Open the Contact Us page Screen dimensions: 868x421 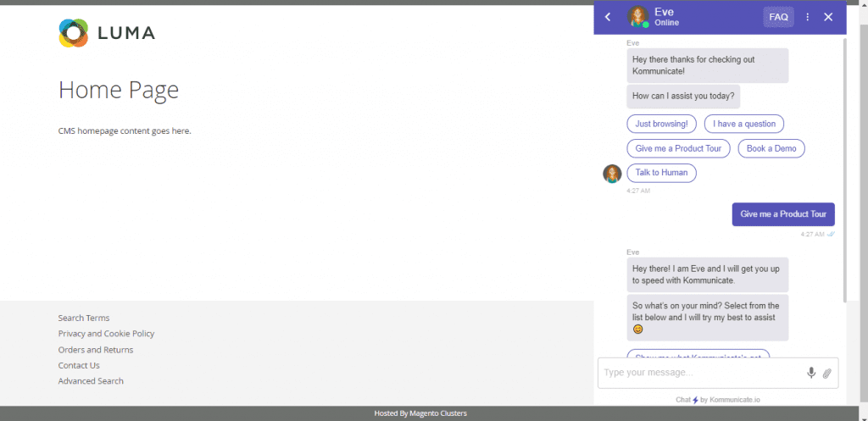click(79, 365)
